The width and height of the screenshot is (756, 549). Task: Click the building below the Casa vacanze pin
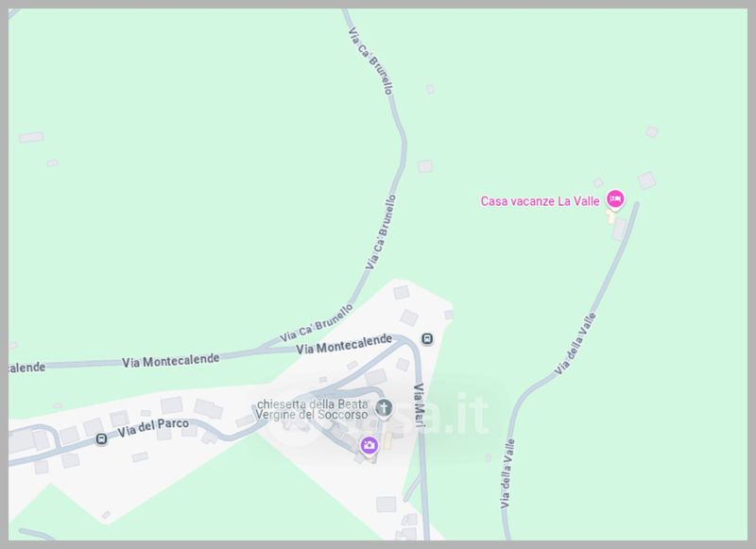pyautogui.click(x=619, y=230)
